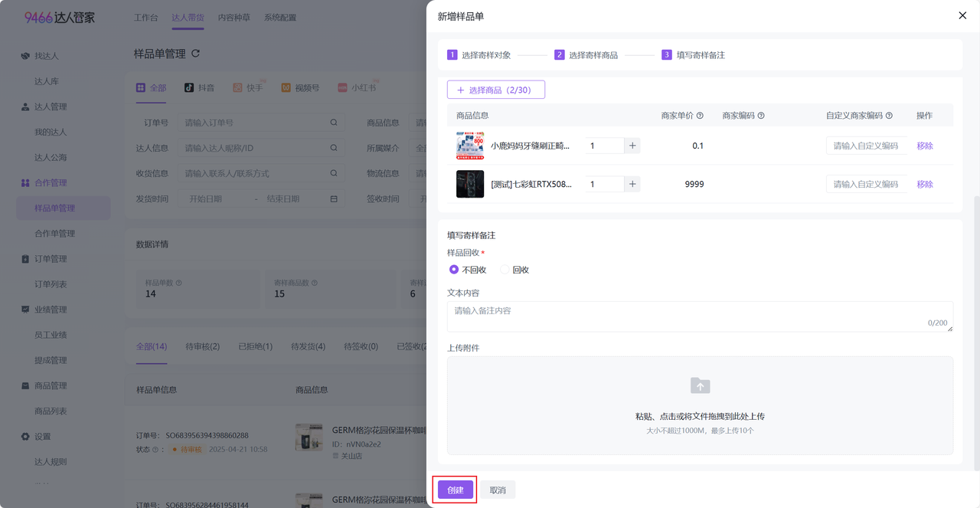Select the 视频号 platform tab
This screenshot has width=980, height=508.
click(x=300, y=88)
